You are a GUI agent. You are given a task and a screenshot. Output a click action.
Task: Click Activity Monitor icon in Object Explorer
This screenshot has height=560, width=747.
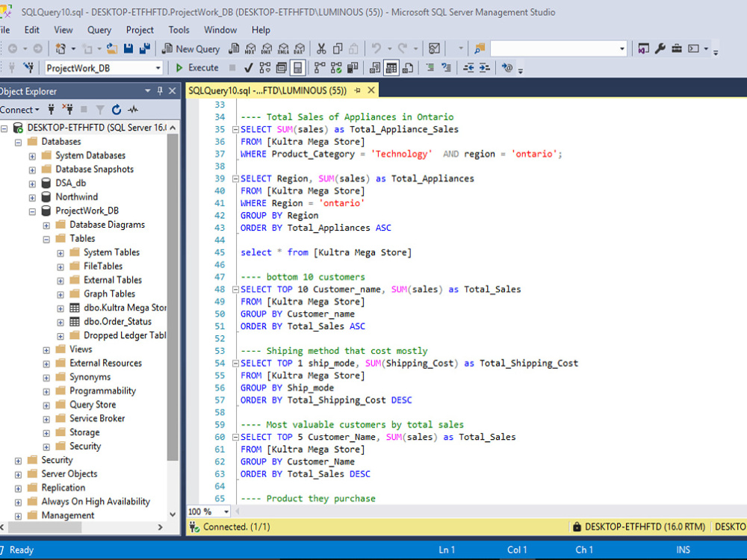(x=133, y=110)
